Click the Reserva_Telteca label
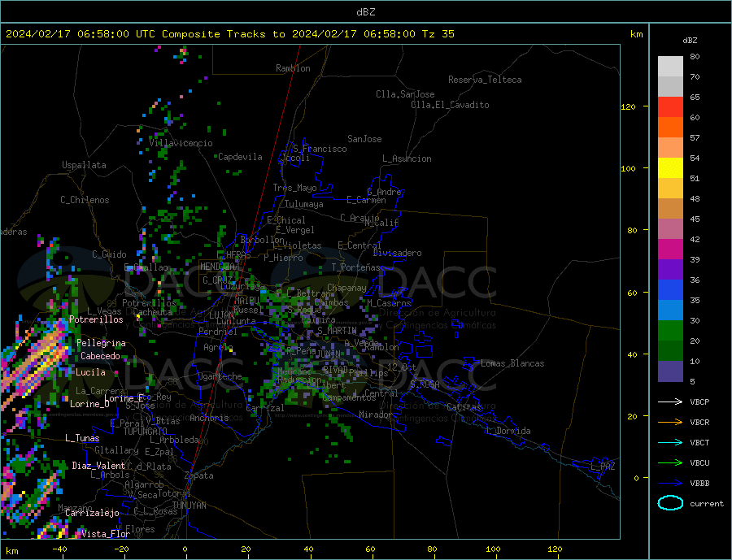This screenshot has width=732, height=560. tap(485, 80)
